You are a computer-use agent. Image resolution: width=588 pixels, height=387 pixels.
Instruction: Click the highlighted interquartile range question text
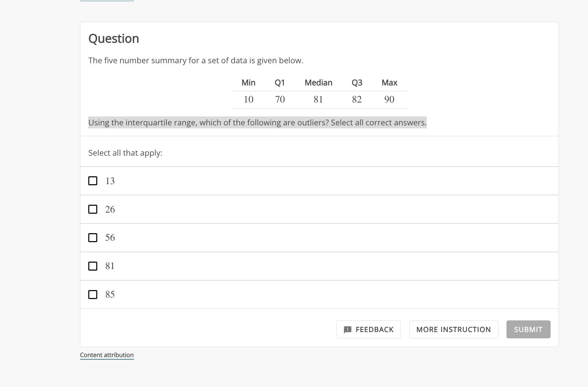[x=257, y=123]
